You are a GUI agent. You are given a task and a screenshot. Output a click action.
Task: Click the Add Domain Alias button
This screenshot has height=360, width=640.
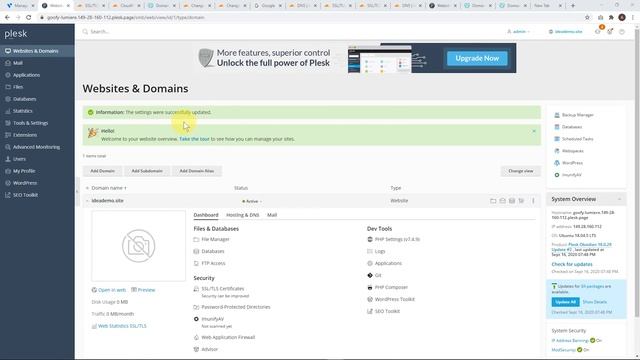point(197,171)
